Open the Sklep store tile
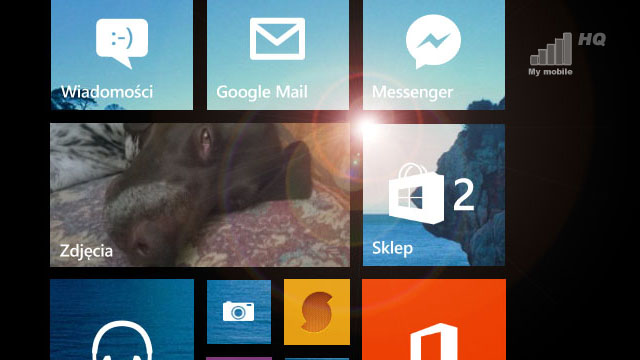This screenshot has height=360, width=640. pyautogui.click(x=433, y=195)
